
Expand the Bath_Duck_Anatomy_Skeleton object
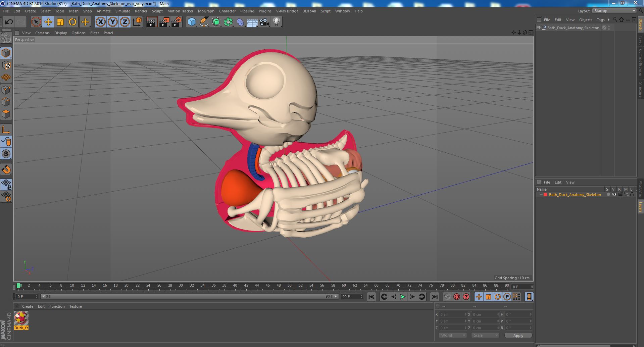point(538,28)
